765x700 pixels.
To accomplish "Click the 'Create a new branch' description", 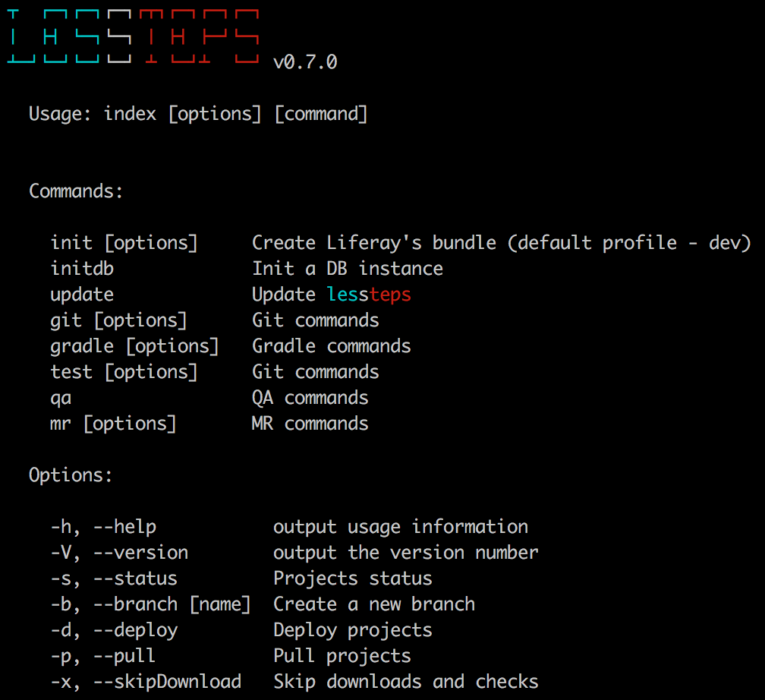I will pyautogui.click(x=374, y=605).
